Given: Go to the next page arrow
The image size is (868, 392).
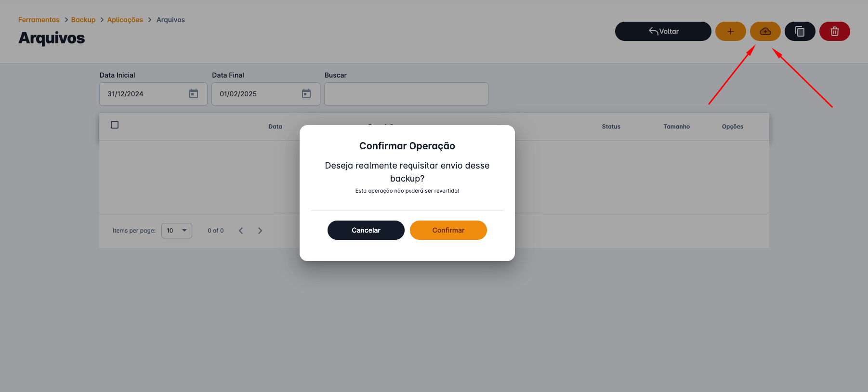Looking at the screenshot, I should [260, 231].
